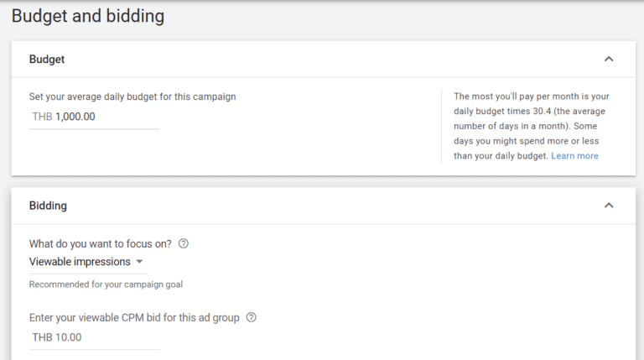
Task: Collapse the Budget section using its chevron
Action: point(609,60)
